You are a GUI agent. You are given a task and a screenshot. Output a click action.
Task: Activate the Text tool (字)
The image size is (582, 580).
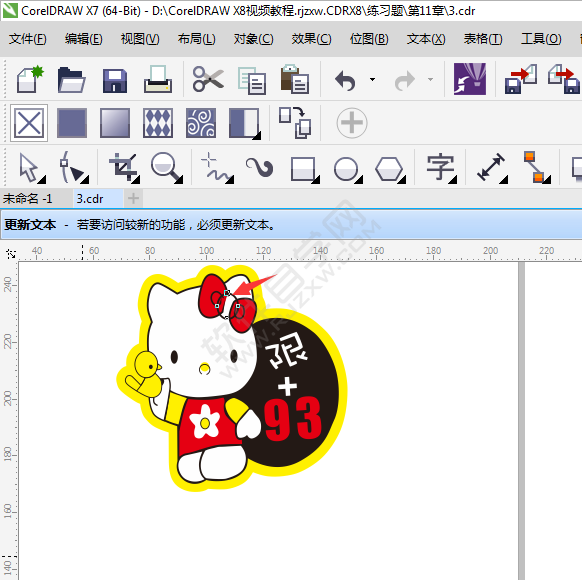click(441, 168)
